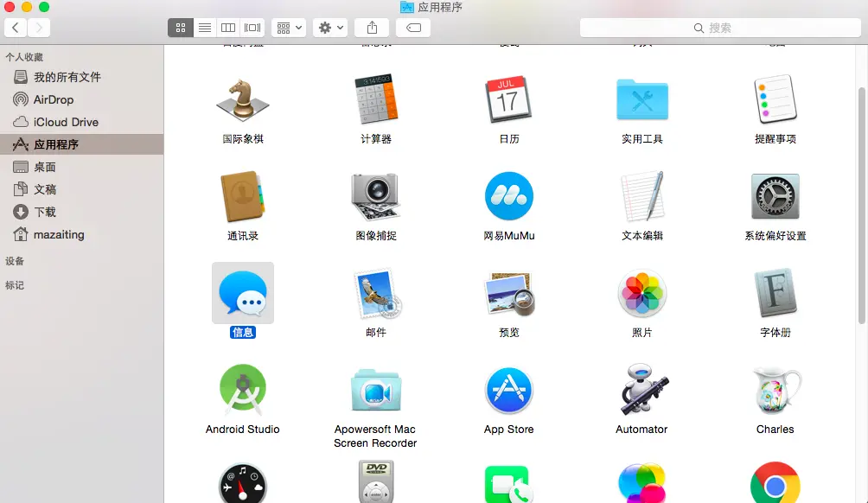Open mazaiting home folder in sidebar

pyautogui.click(x=82, y=234)
